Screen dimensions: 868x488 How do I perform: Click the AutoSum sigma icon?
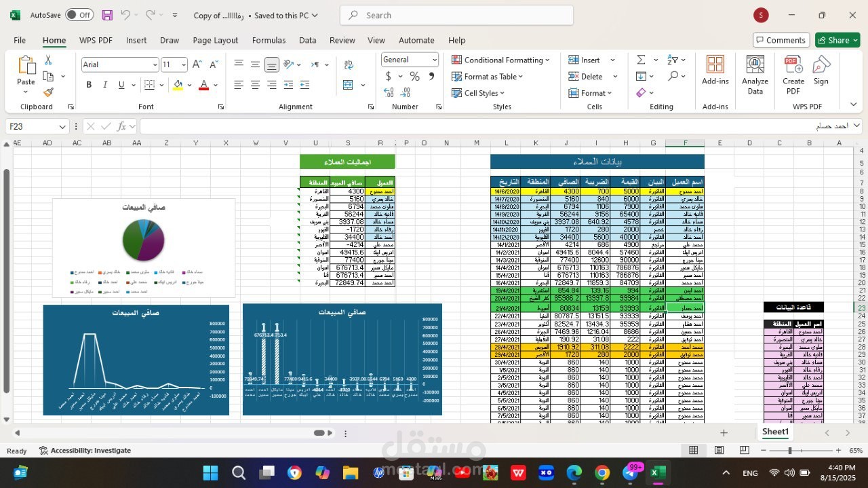(x=641, y=60)
